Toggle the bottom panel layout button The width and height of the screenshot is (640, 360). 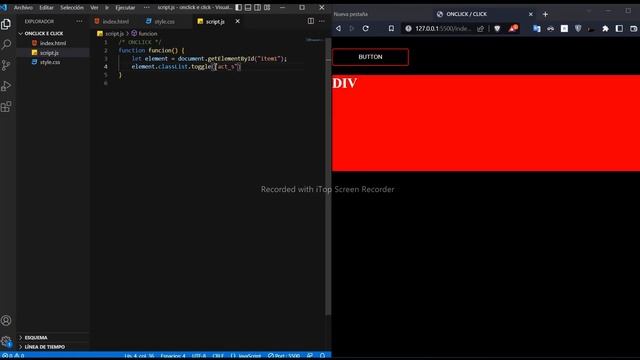click(248, 7)
